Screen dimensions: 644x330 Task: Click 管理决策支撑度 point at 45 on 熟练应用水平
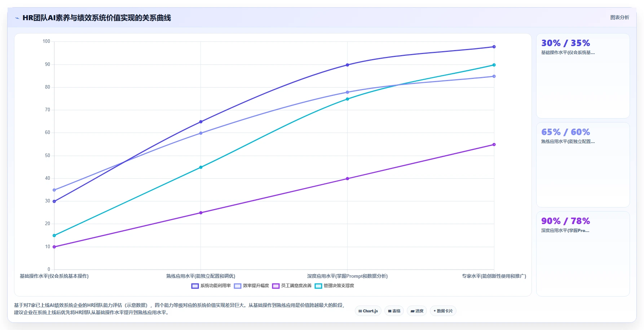click(x=201, y=167)
